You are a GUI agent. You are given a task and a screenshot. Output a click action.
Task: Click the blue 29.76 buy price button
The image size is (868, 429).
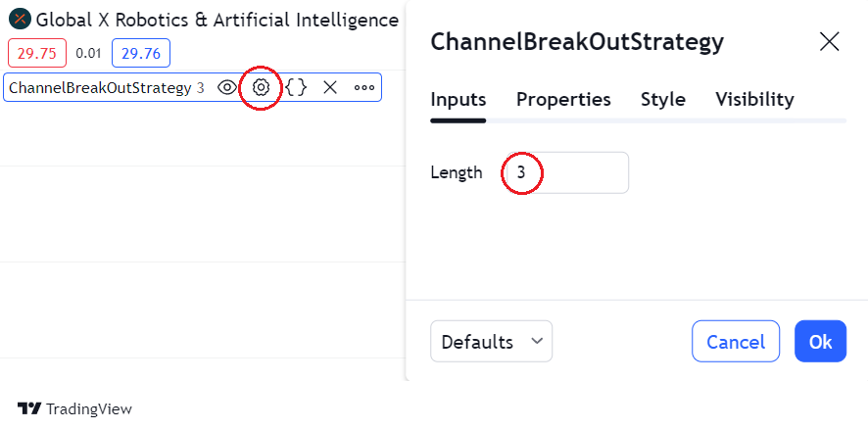[x=141, y=53]
